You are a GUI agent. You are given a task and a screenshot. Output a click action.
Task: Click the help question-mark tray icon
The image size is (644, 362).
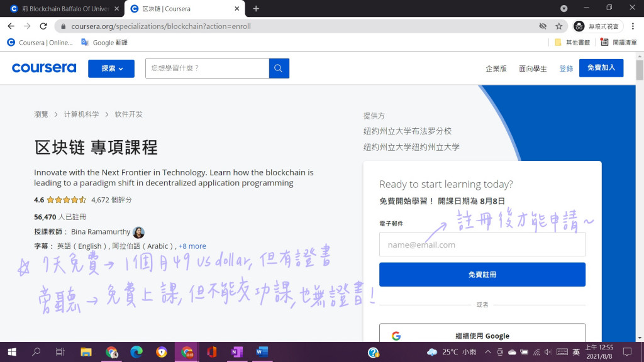pyautogui.click(x=374, y=352)
